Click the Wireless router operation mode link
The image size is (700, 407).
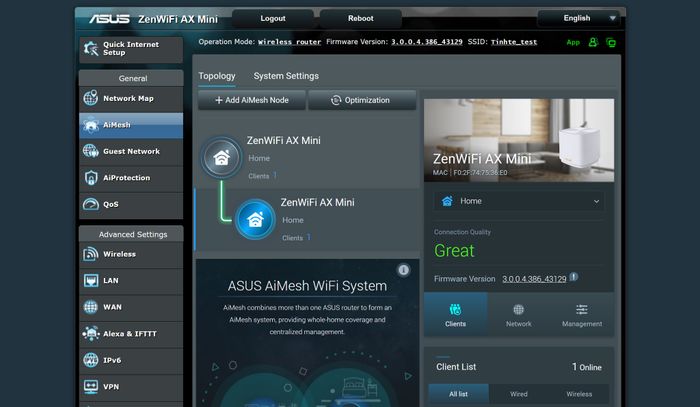pyautogui.click(x=289, y=42)
